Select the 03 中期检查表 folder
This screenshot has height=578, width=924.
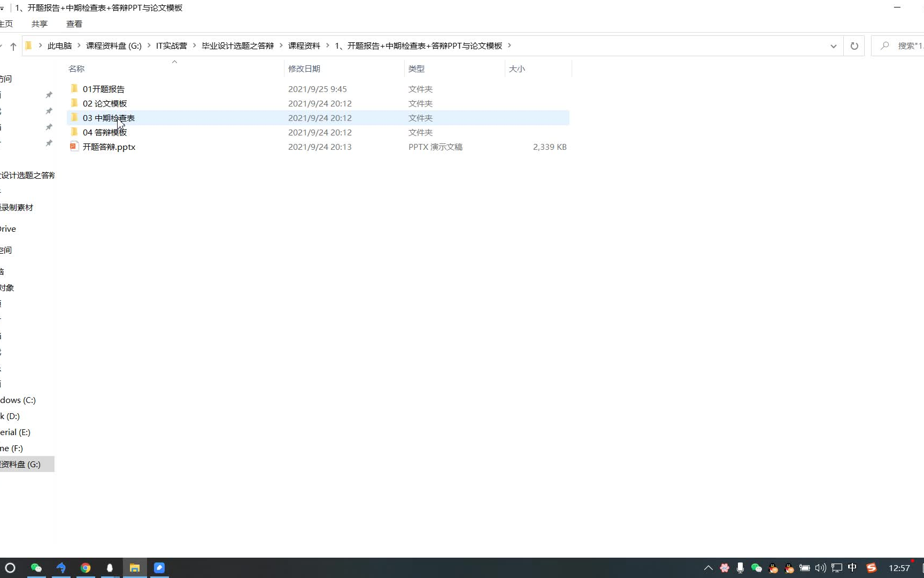coord(318,118)
